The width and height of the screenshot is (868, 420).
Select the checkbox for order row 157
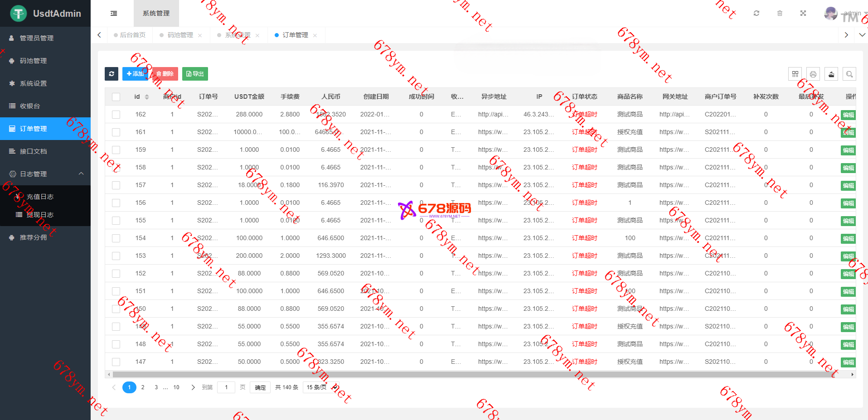click(x=116, y=185)
